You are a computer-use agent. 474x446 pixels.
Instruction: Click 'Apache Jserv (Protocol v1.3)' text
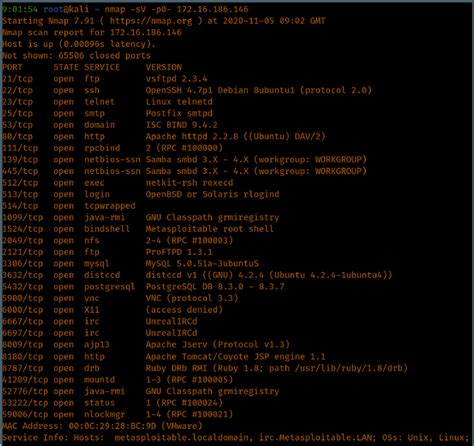tap(217, 345)
